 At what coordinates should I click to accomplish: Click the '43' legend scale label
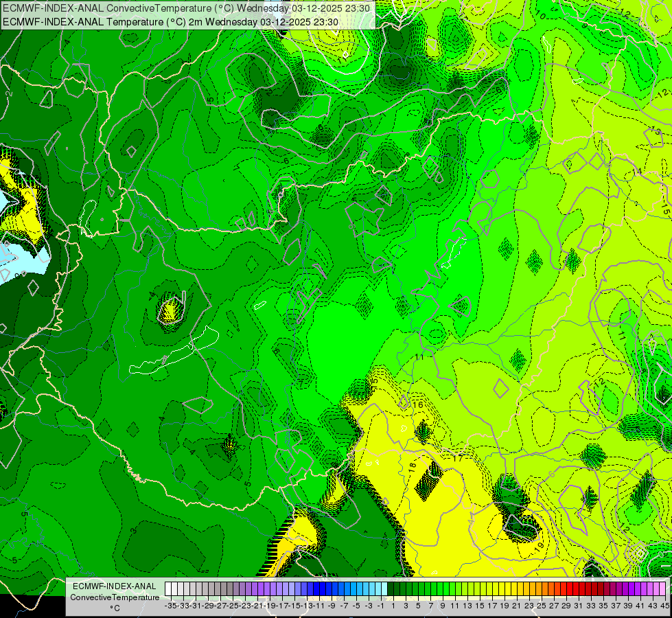tap(653, 606)
